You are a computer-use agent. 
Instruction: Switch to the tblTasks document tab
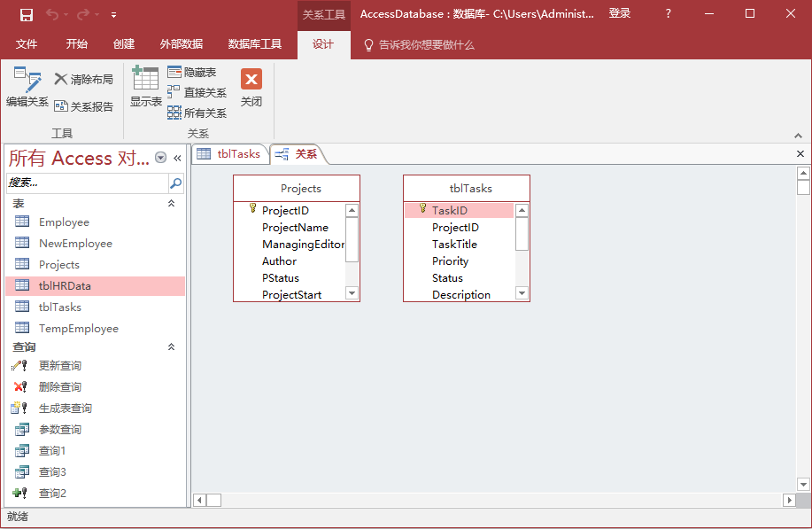tap(229, 154)
